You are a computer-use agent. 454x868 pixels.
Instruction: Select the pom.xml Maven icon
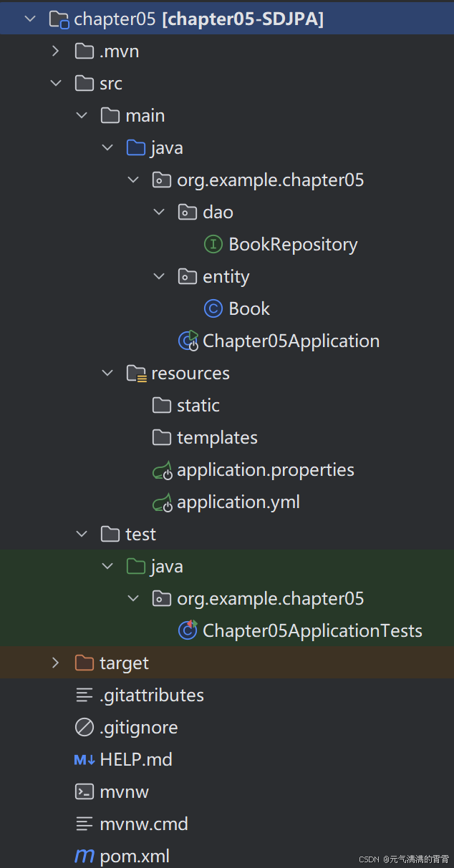coord(84,856)
